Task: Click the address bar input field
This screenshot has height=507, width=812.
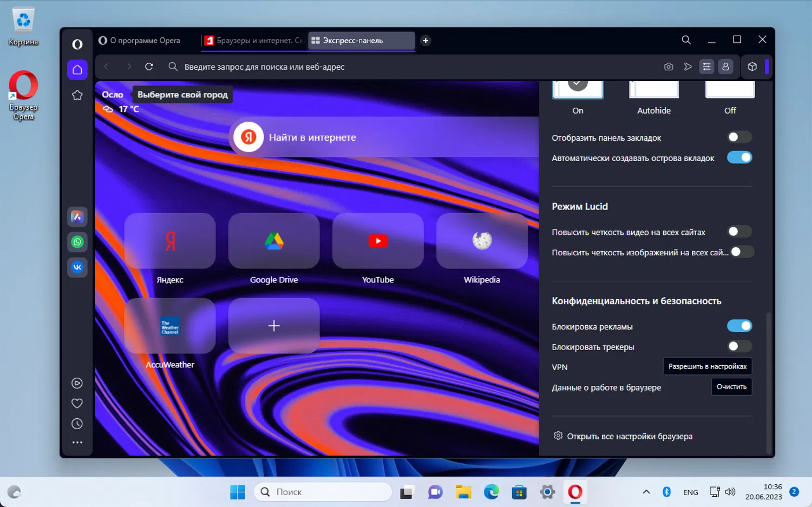Action: click(x=411, y=67)
